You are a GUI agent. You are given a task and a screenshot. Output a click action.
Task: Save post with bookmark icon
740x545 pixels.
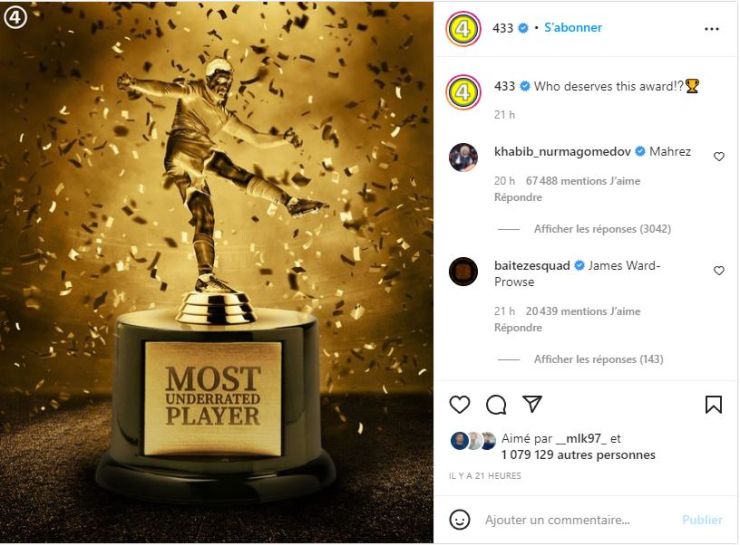click(713, 405)
